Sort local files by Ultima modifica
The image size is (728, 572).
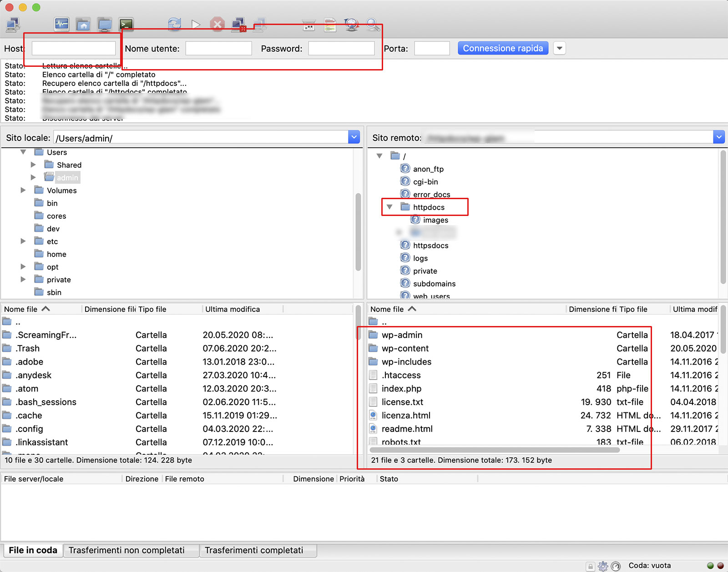click(233, 309)
